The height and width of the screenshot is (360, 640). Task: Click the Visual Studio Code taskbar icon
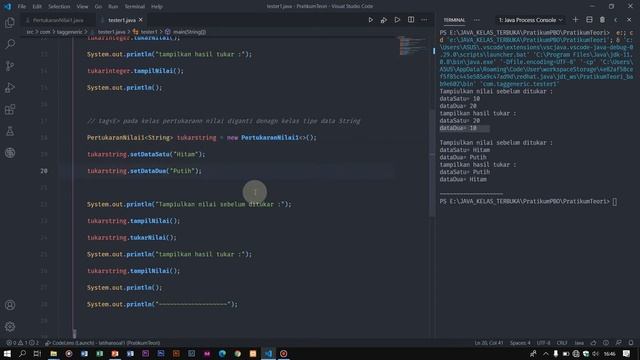pos(268,353)
